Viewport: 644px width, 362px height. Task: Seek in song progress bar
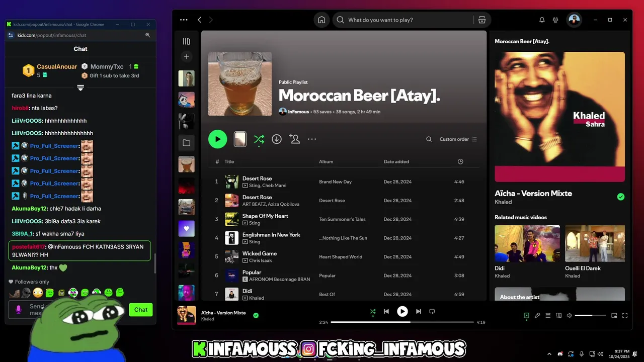(403, 322)
